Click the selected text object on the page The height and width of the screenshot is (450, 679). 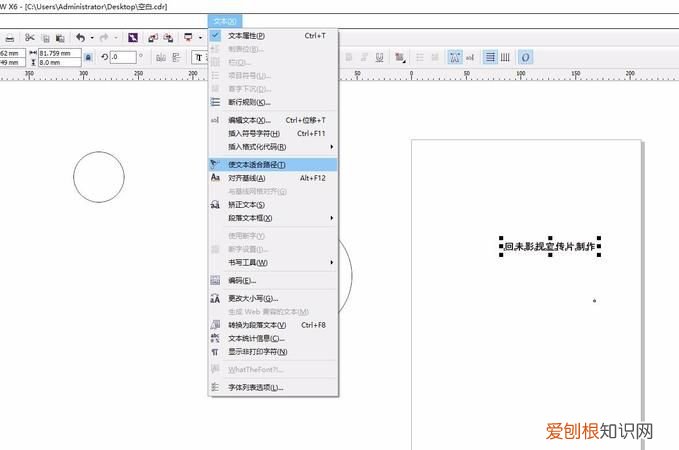550,246
